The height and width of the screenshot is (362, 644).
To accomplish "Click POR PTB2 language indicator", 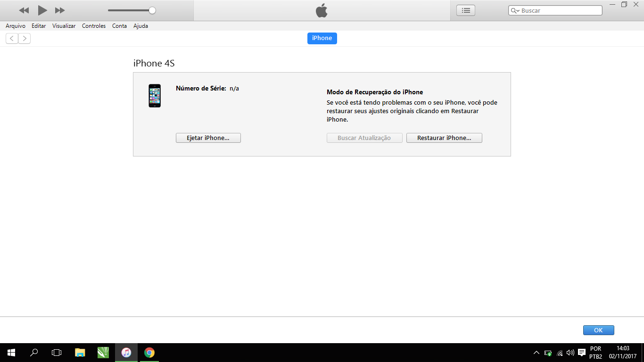I will coord(596,353).
